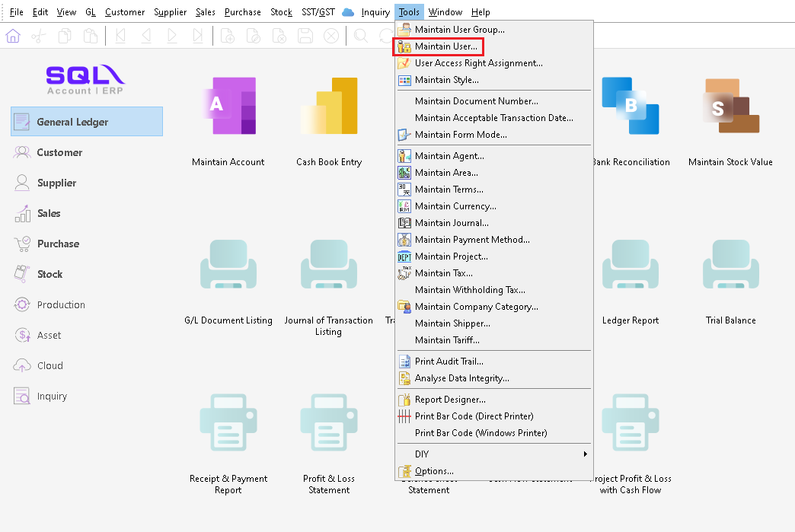This screenshot has width=795, height=532.
Task: Click the cloud icon in menu bar
Action: (x=348, y=12)
